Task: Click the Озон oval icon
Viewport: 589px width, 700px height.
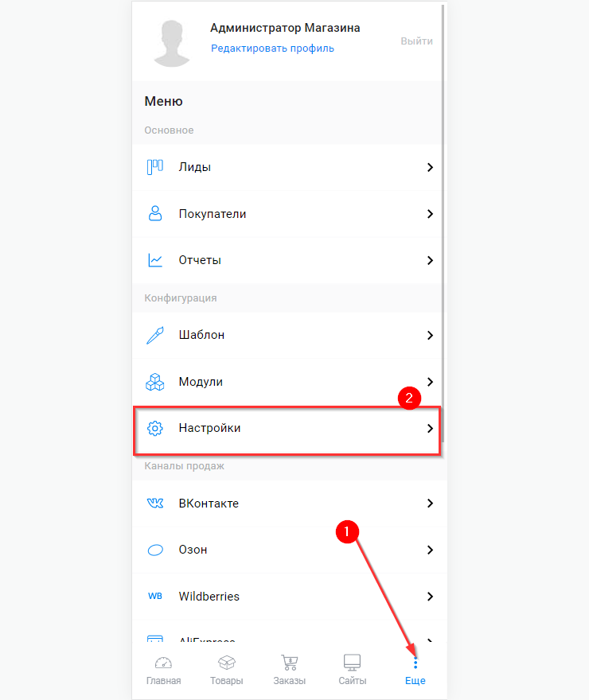Action: tap(155, 550)
